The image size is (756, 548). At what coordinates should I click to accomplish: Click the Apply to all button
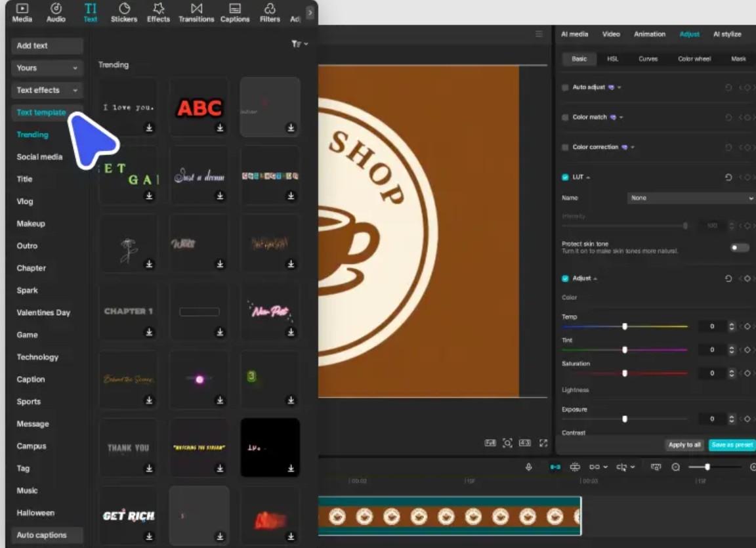(684, 445)
